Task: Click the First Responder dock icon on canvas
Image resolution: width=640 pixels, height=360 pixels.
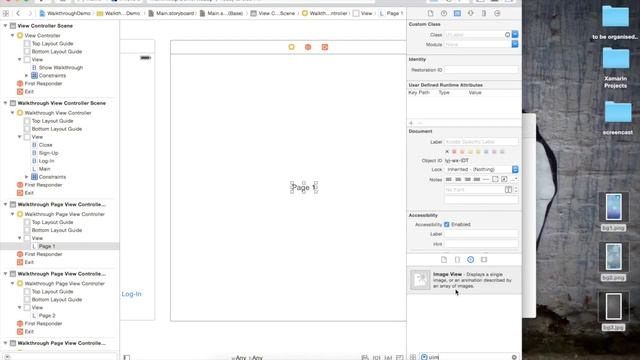Action: [308, 47]
